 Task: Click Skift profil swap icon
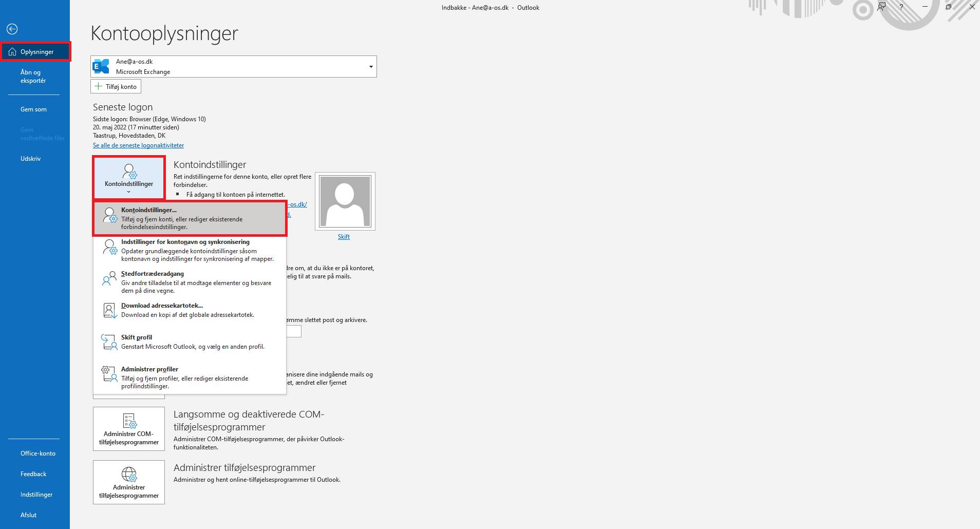(109, 342)
